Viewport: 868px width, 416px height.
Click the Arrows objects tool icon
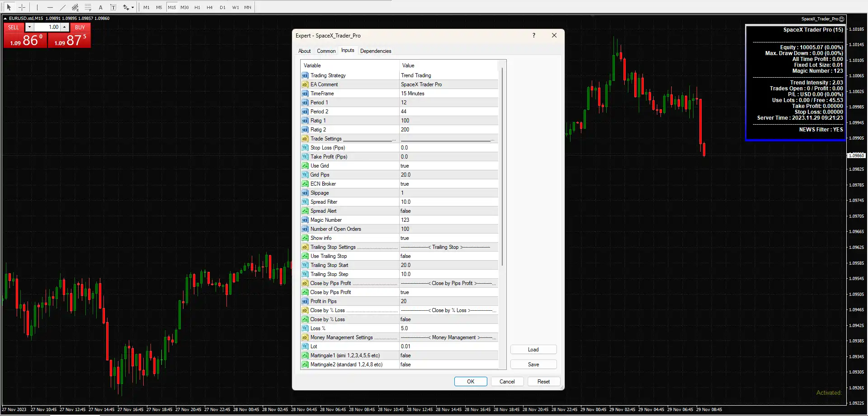126,7
